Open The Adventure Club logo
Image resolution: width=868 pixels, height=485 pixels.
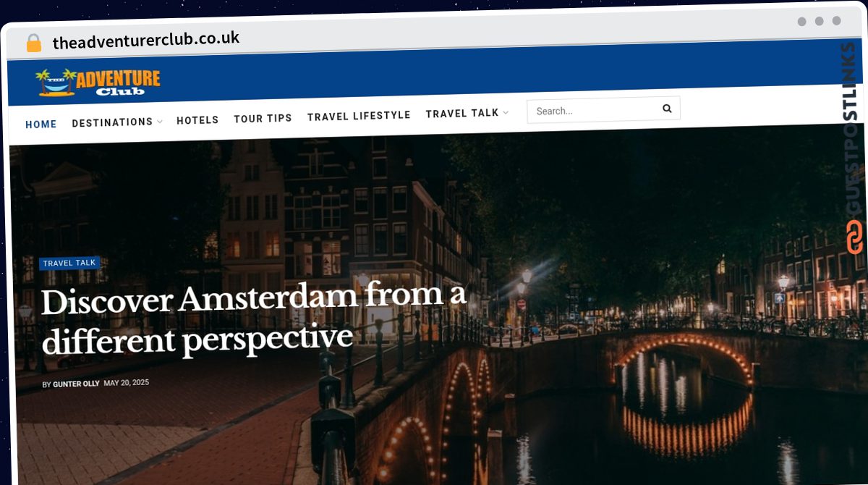[98, 83]
